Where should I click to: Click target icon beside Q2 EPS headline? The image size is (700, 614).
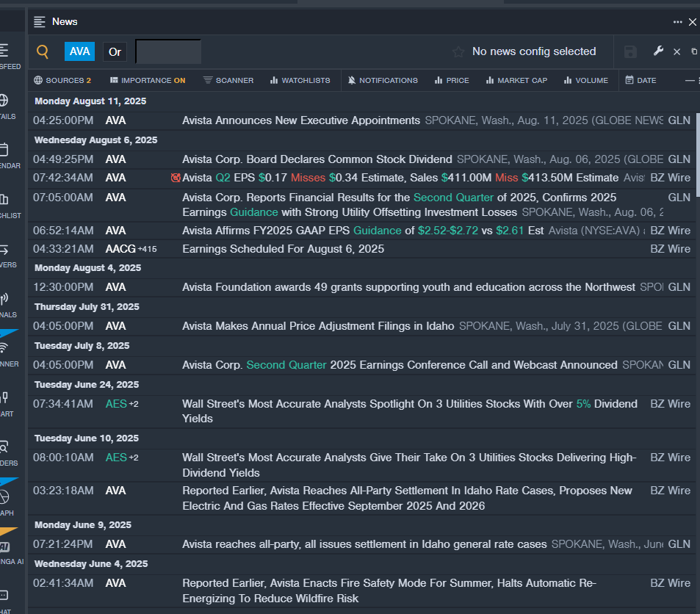(176, 178)
